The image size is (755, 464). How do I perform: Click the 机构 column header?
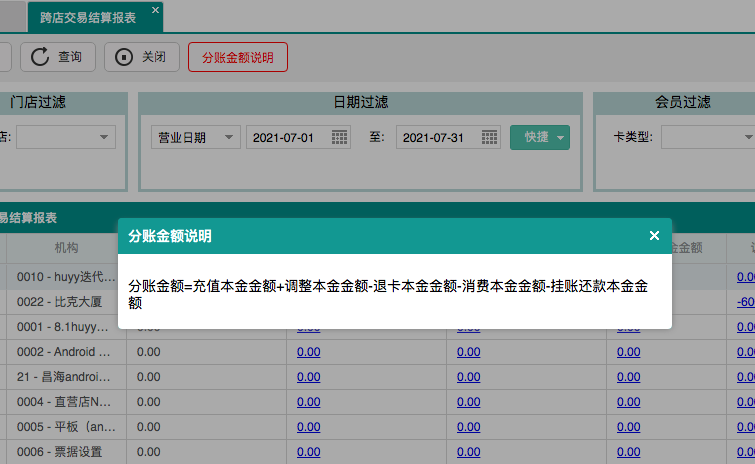click(66, 248)
